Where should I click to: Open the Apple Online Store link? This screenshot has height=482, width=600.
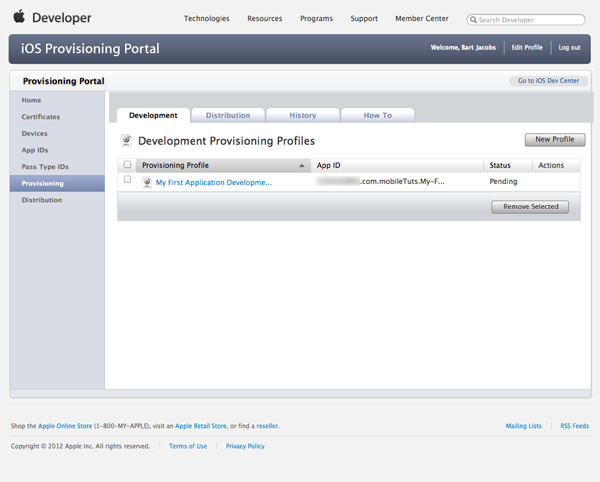[65, 426]
